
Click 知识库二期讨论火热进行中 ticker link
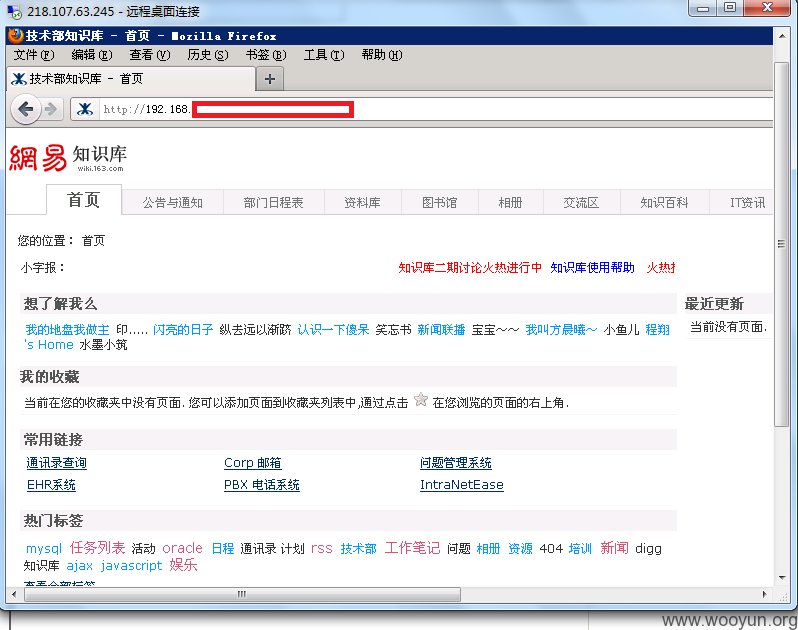[x=470, y=268]
